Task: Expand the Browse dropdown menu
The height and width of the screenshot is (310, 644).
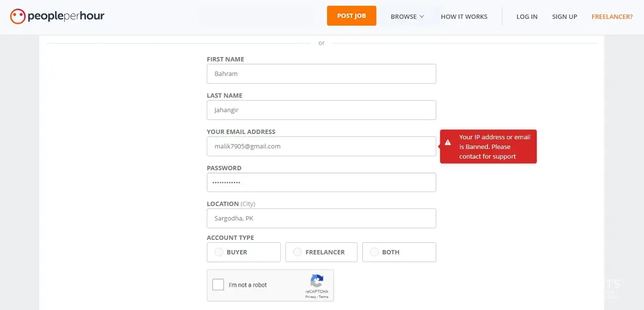Action: [x=407, y=16]
